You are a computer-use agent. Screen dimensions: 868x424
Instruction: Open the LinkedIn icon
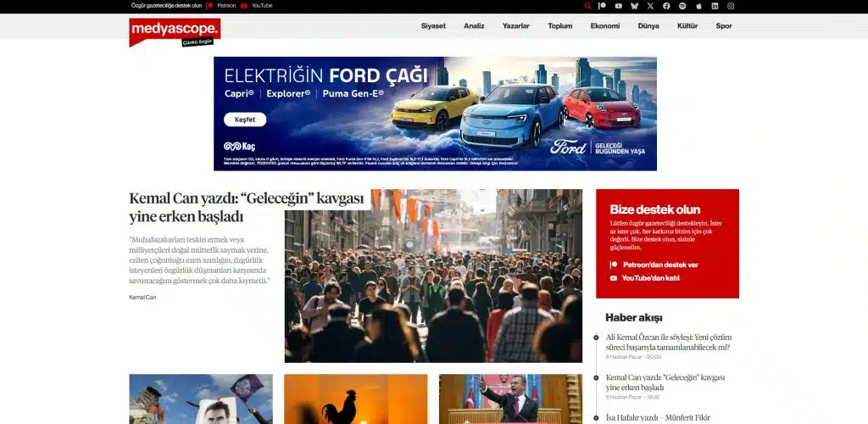[x=715, y=6]
